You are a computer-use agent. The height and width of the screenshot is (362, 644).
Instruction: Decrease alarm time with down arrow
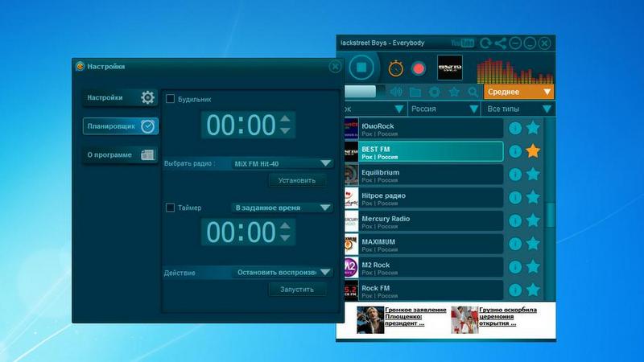(285, 130)
